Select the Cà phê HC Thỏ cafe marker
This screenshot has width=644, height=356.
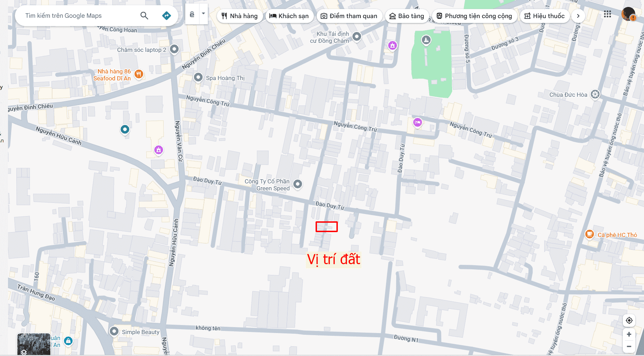589,234
